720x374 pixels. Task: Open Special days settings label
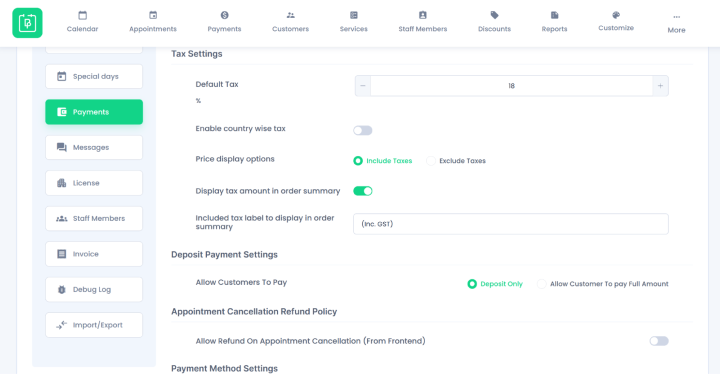coord(96,76)
